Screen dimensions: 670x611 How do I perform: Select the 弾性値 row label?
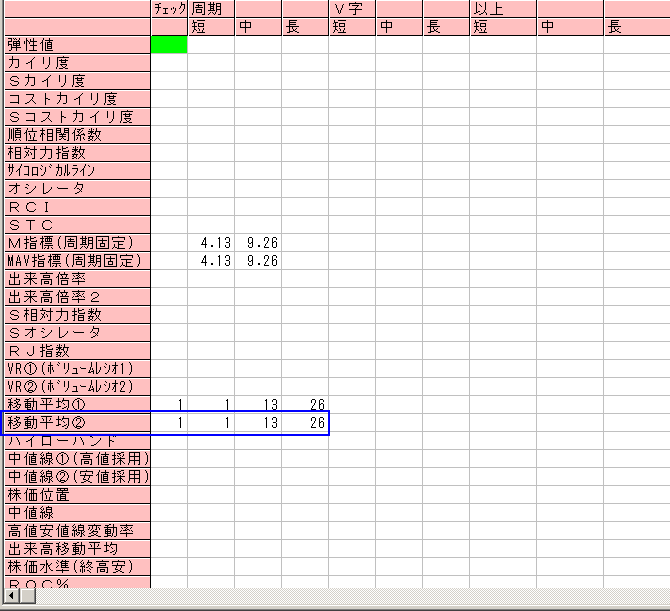(77, 45)
